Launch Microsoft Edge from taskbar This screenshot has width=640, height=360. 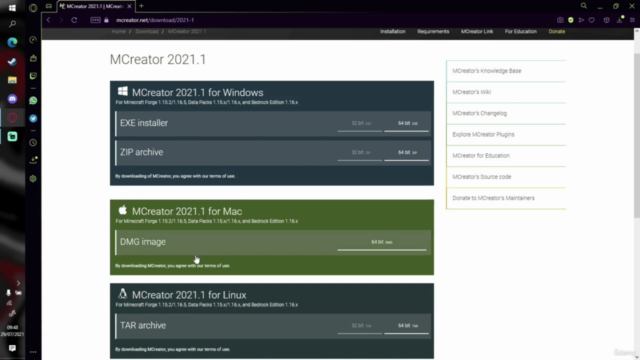pyautogui.click(x=12, y=42)
